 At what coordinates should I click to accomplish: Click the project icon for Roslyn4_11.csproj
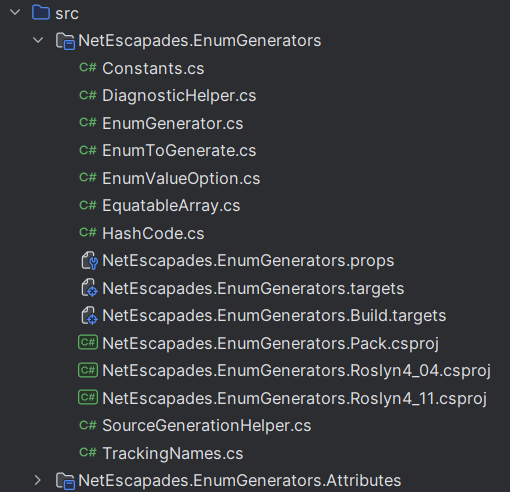pos(88,397)
